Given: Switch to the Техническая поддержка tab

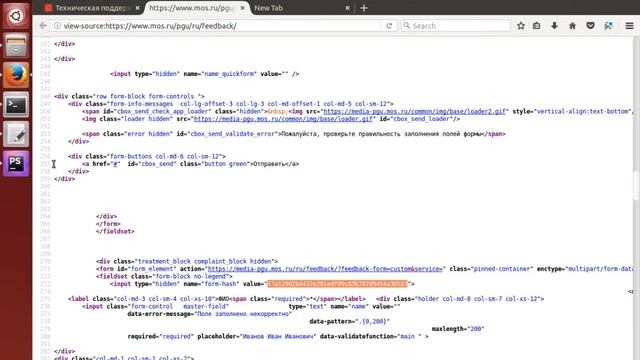Looking at the screenshot, I should pos(93,8).
